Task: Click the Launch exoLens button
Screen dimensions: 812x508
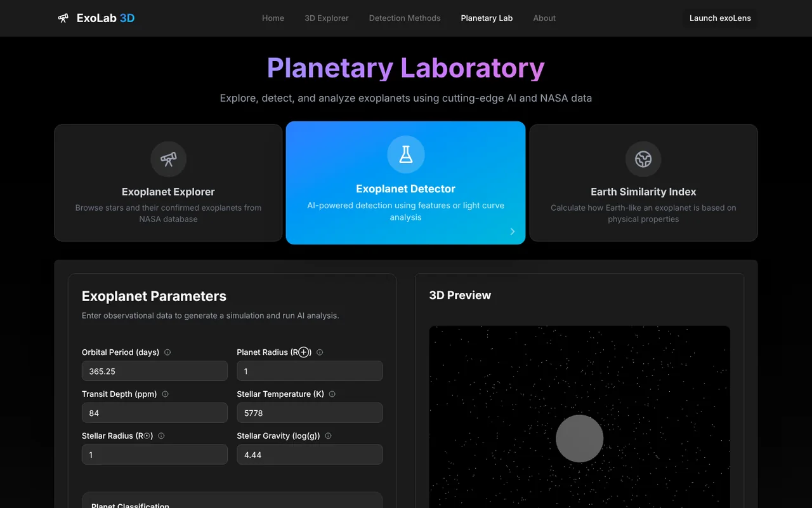Action: 720,18
